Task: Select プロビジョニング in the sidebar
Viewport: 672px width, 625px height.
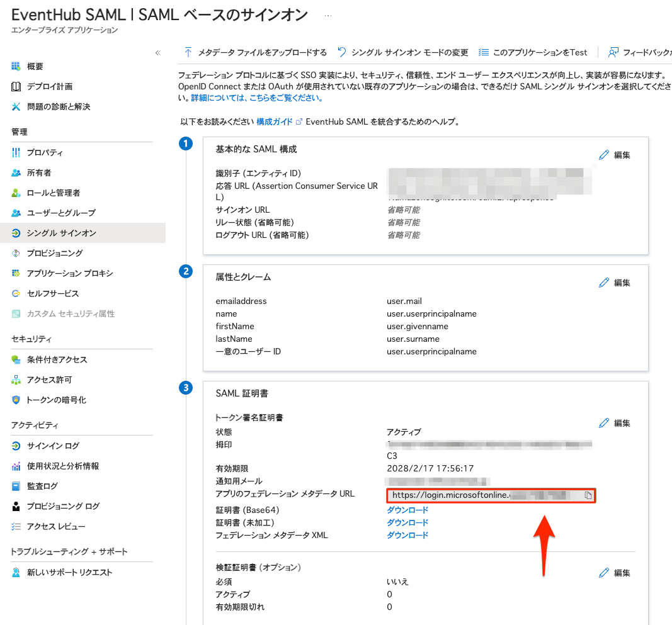Action: click(x=55, y=253)
